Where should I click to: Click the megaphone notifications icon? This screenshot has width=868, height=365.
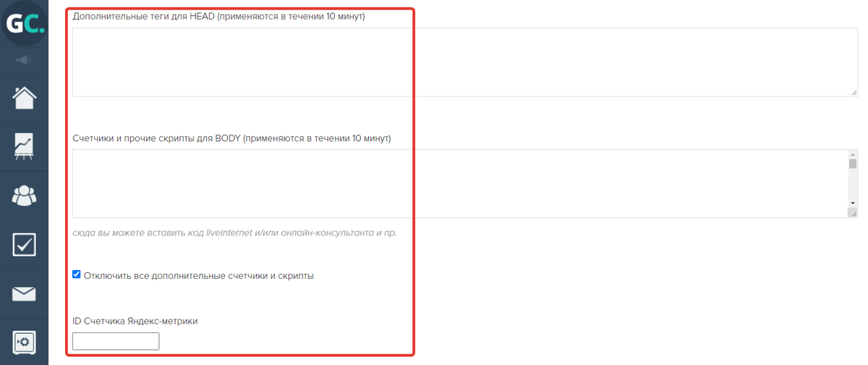[x=24, y=60]
